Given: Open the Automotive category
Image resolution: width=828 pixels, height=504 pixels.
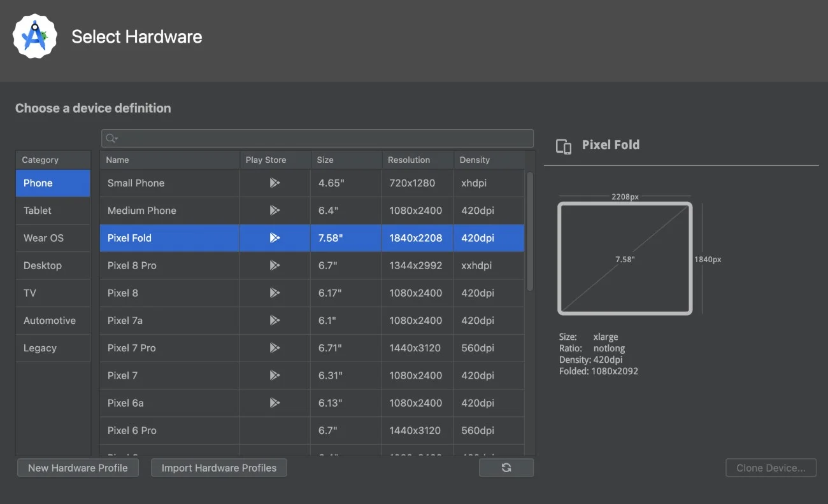Looking at the screenshot, I should tap(53, 321).
